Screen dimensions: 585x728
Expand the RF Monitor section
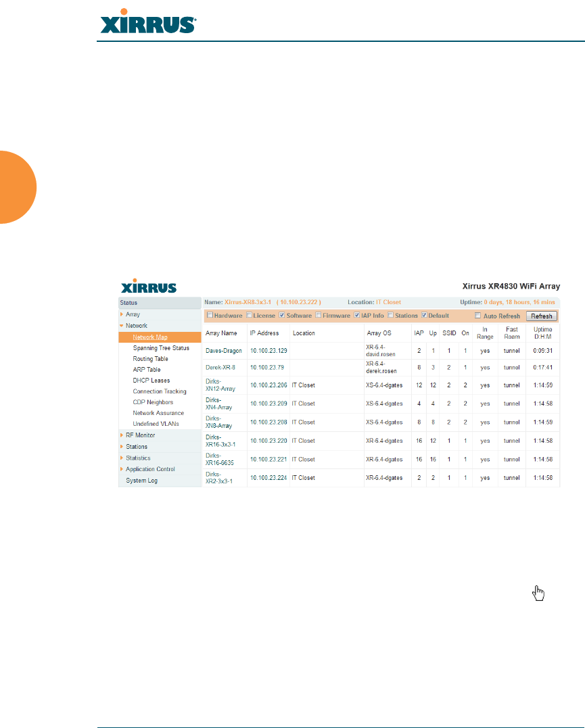click(140, 435)
